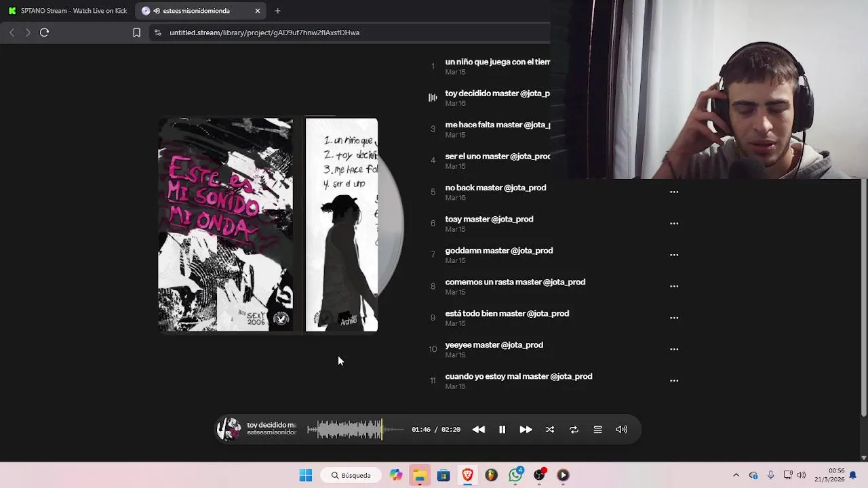Toggle repeat in the player bar
This screenshot has height=488, width=868.
(574, 429)
